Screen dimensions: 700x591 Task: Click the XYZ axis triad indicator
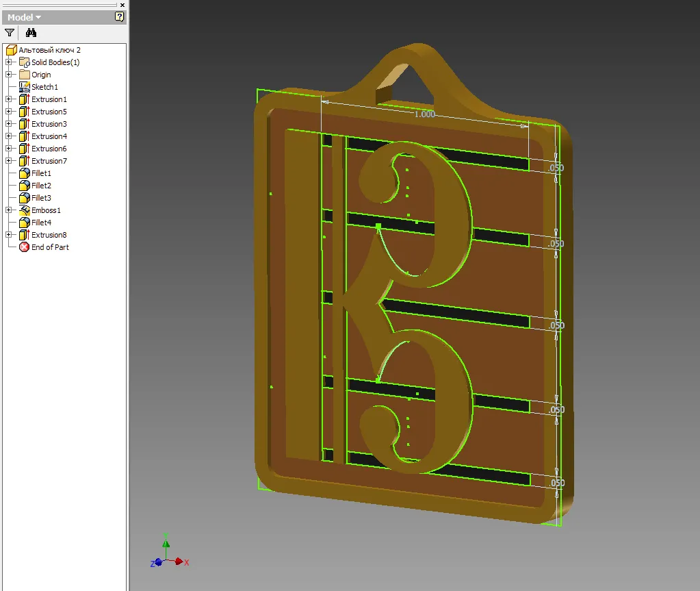click(x=170, y=552)
